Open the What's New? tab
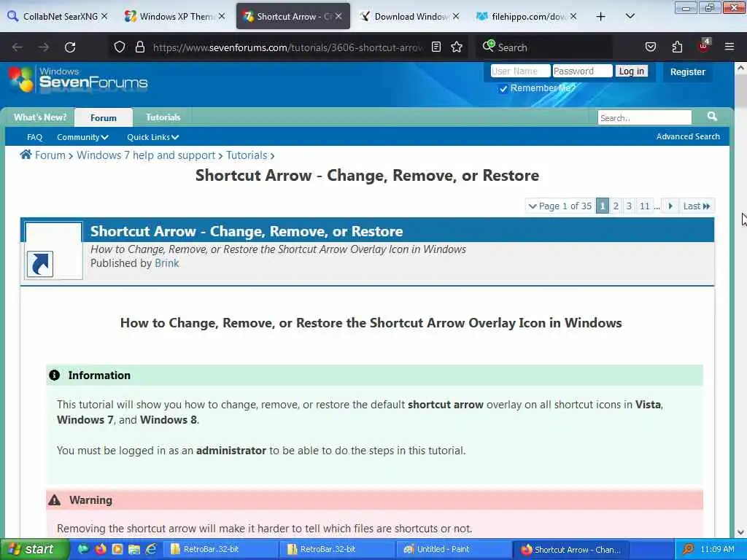Image resolution: width=747 pixels, height=560 pixels. click(40, 117)
